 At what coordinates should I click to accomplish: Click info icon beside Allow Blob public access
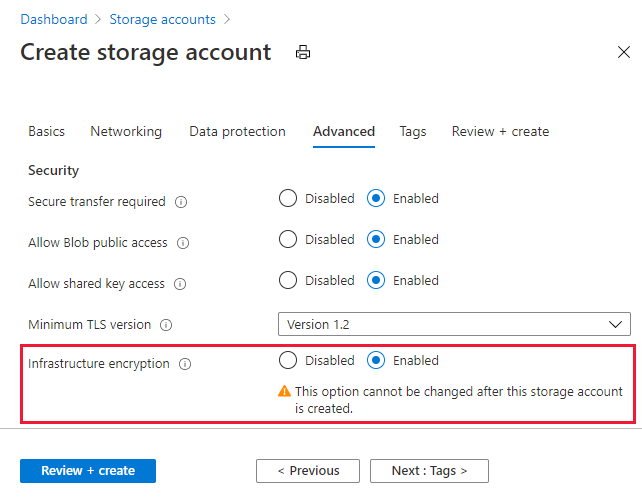(184, 243)
